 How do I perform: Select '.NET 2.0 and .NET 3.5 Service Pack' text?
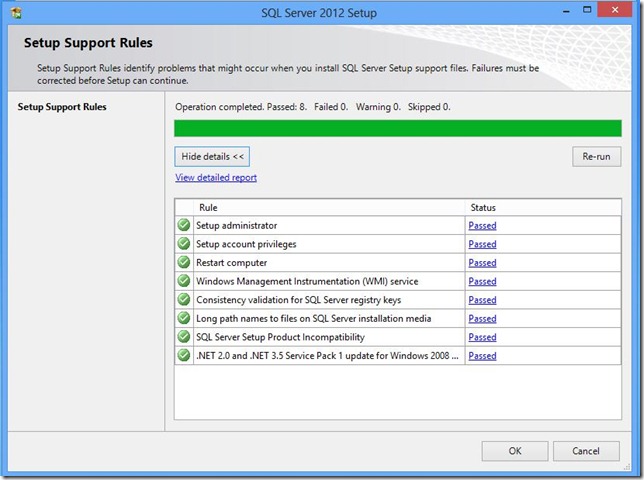pos(327,356)
